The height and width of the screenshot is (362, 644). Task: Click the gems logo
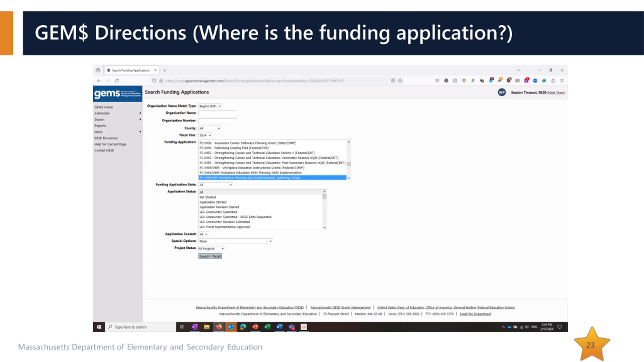117,94
